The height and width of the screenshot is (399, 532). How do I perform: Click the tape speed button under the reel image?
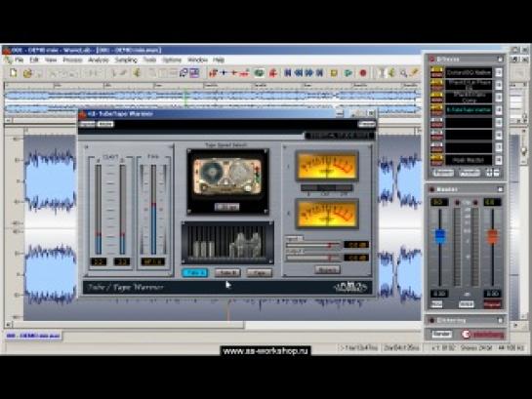227,207
